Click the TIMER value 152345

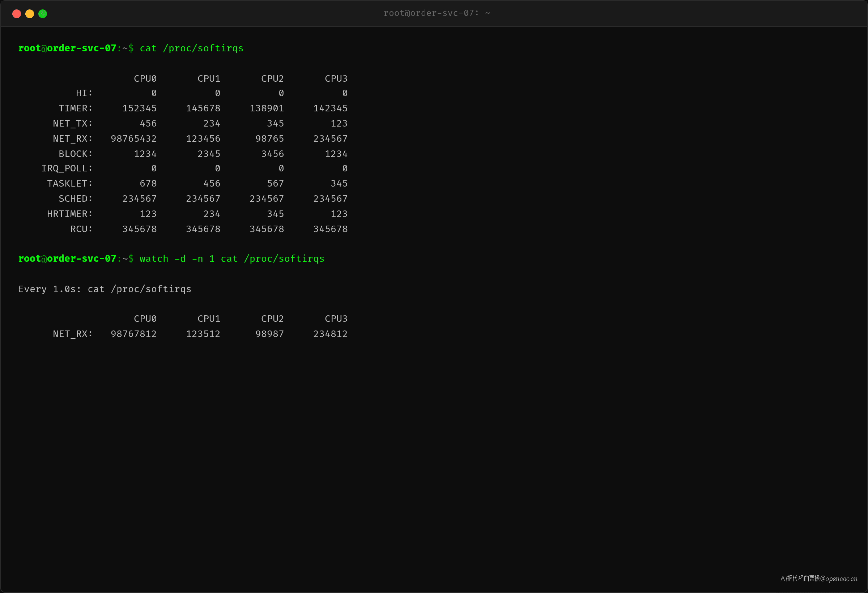click(139, 108)
